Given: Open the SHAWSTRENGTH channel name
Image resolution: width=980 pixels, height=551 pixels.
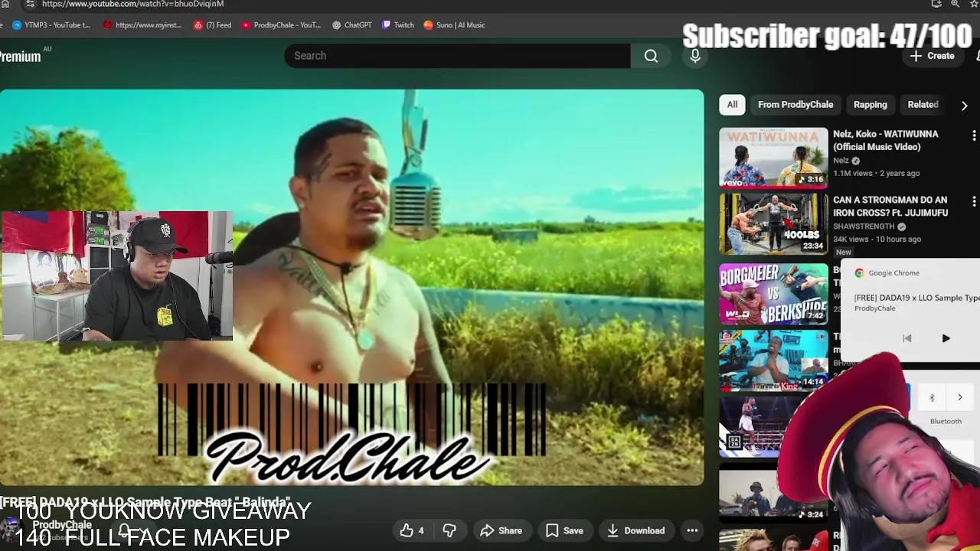Looking at the screenshot, I should point(864,227).
